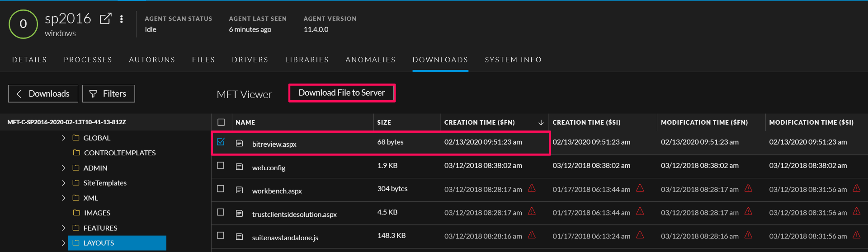Viewport: 868px width, 252px height.
Task: Switch to the Processes tab
Action: pyautogui.click(x=88, y=60)
